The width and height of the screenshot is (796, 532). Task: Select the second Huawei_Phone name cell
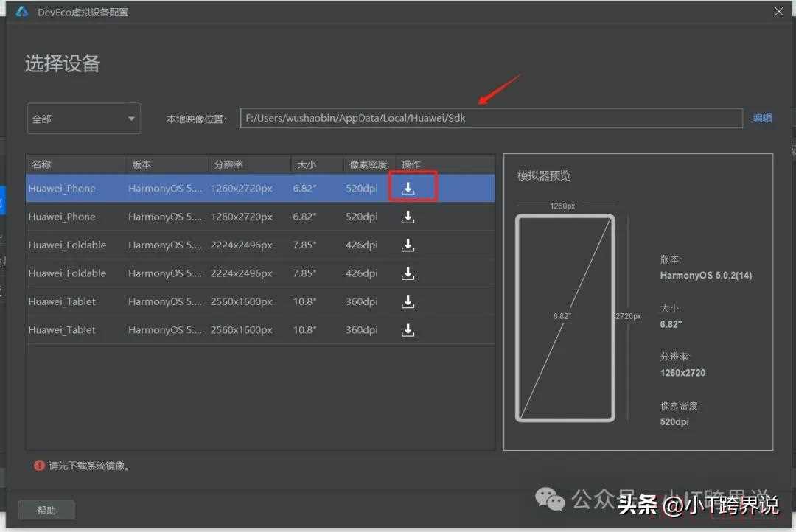(62, 217)
